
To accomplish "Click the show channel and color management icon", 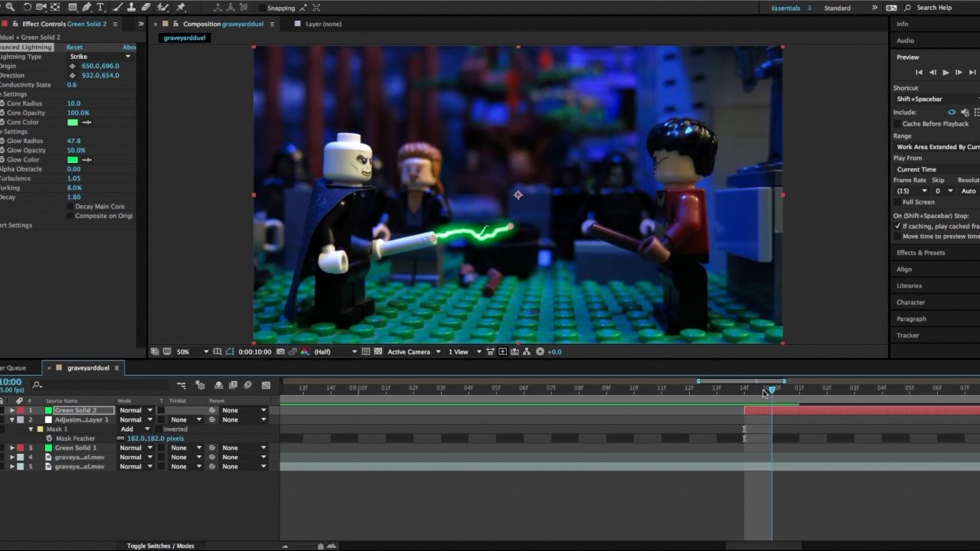I will tap(305, 352).
